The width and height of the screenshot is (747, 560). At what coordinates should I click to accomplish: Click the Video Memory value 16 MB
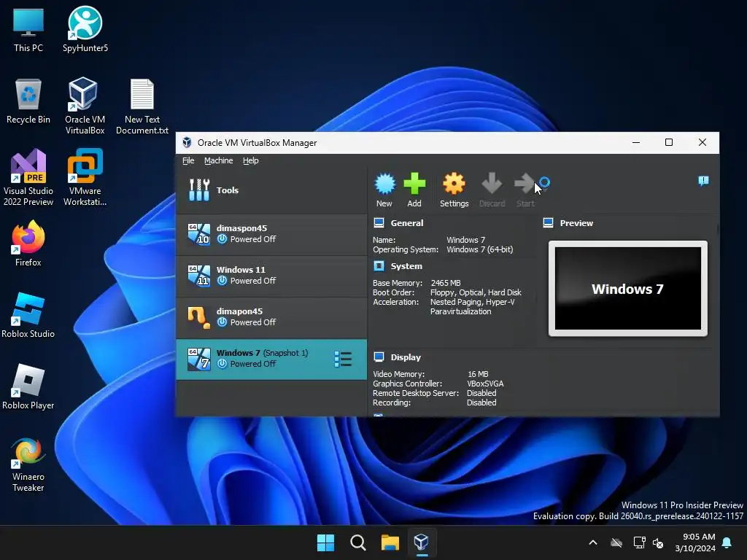(x=478, y=374)
